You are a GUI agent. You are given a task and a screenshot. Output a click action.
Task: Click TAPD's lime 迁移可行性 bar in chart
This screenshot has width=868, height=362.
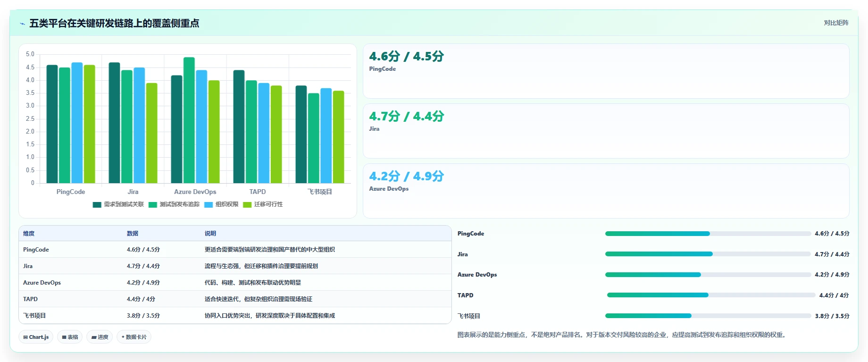click(276, 135)
